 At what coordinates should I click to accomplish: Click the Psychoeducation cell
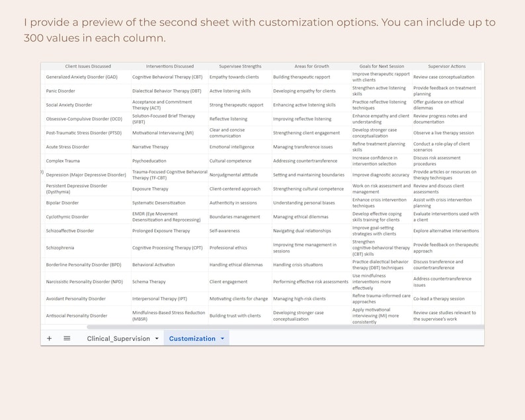(x=170, y=161)
